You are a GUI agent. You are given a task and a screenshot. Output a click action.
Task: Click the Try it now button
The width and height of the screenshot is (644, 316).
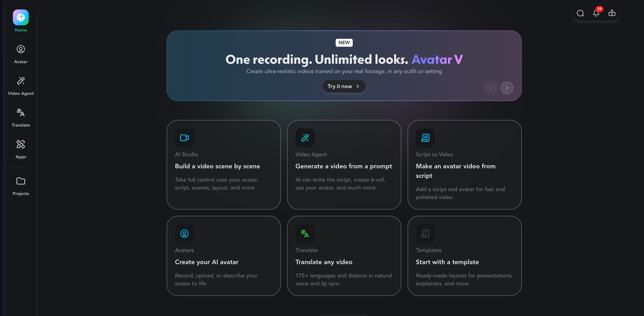[x=344, y=87]
